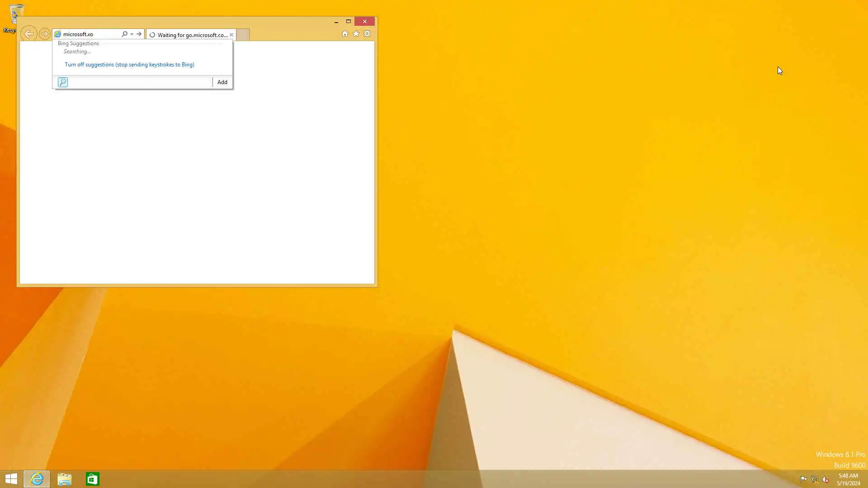Click the Go arrow in the address bar
The image size is (868, 488).
point(139,34)
